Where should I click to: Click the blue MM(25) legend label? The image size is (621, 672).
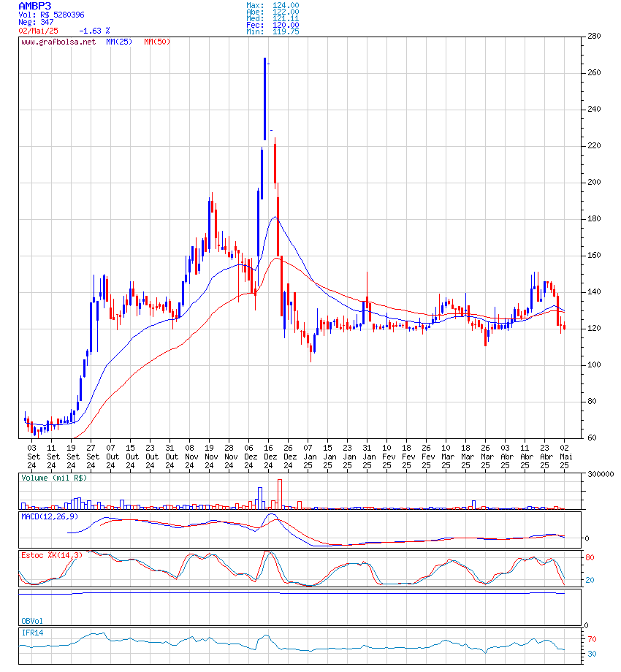click(x=119, y=42)
